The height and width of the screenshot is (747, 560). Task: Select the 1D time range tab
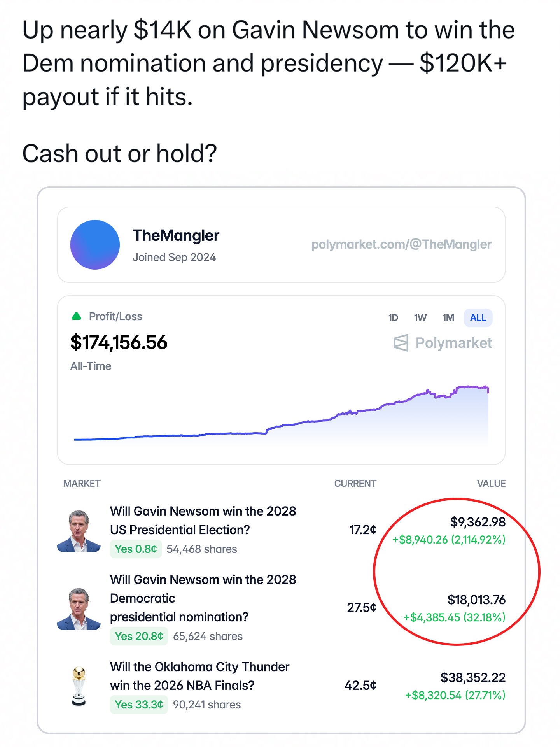(x=393, y=318)
